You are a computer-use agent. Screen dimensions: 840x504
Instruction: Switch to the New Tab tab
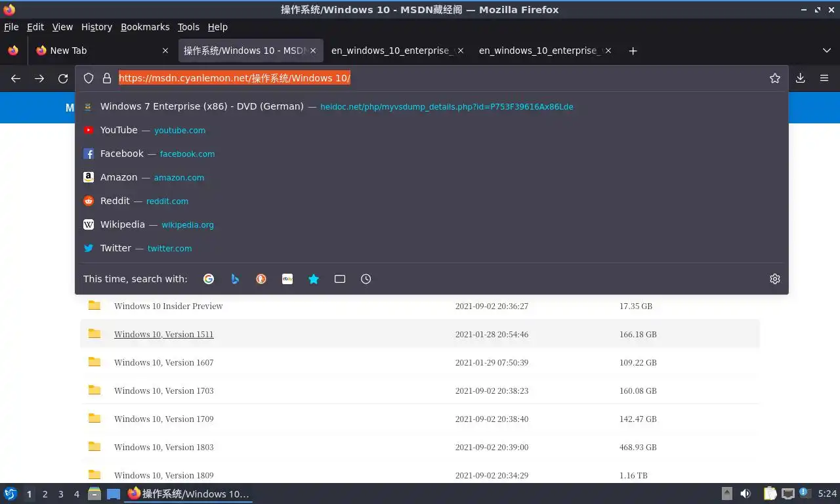tap(102, 51)
